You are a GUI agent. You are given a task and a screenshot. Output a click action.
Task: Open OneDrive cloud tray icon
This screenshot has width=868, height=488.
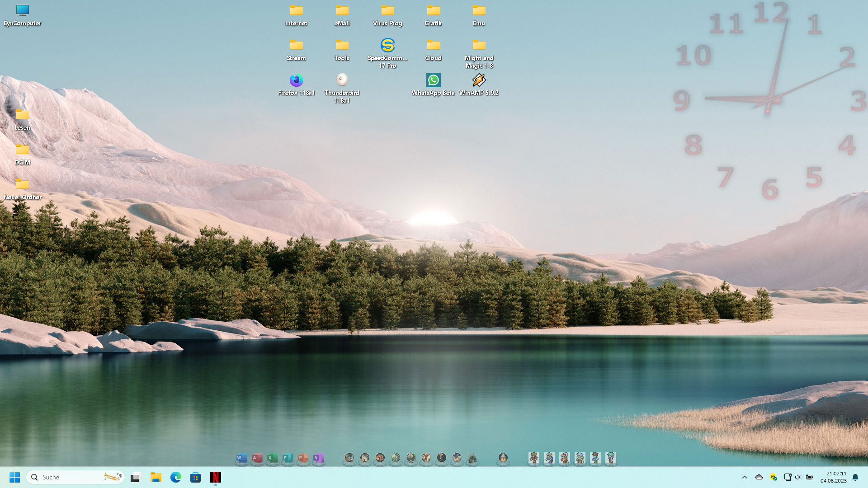759,477
